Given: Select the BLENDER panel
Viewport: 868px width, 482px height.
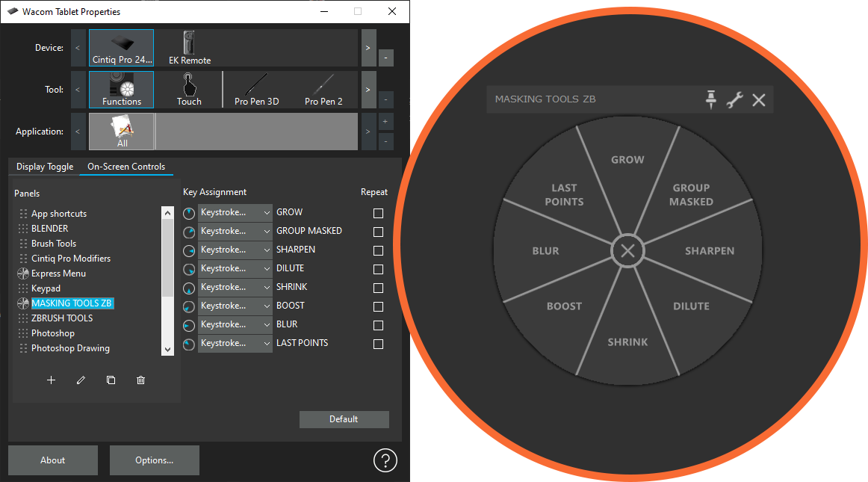Looking at the screenshot, I should (x=49, y=228).
